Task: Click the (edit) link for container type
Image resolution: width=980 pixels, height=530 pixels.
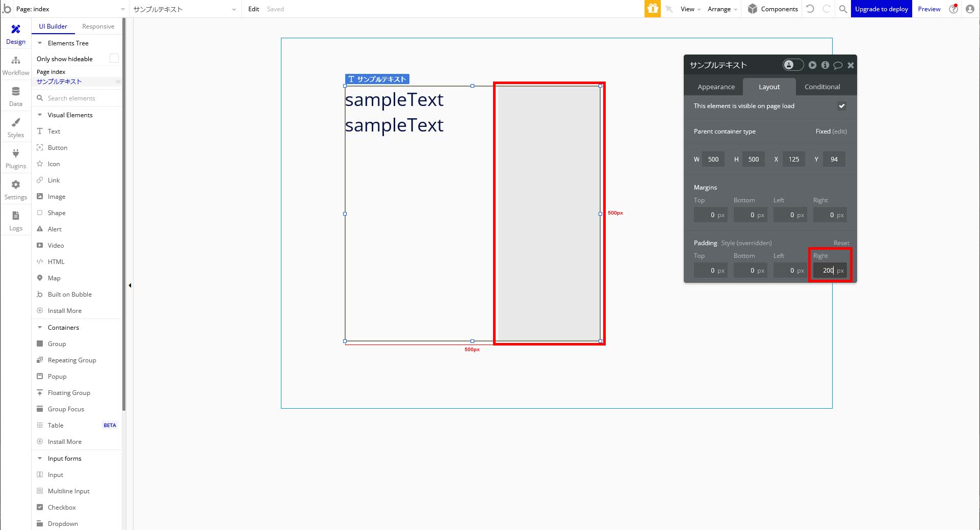Action: (839, 131)
